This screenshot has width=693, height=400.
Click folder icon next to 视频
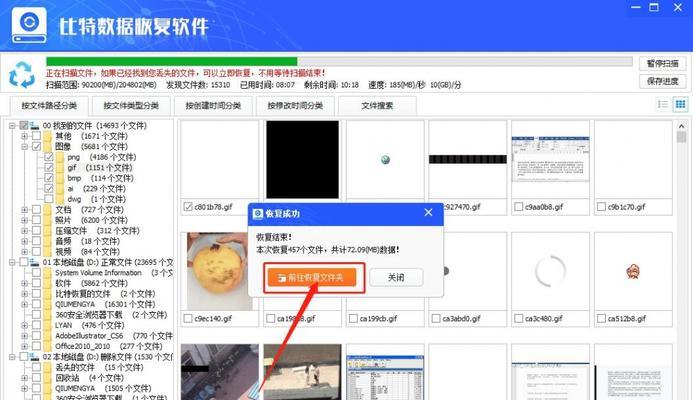pyautogui.click(x=48, y=251)
